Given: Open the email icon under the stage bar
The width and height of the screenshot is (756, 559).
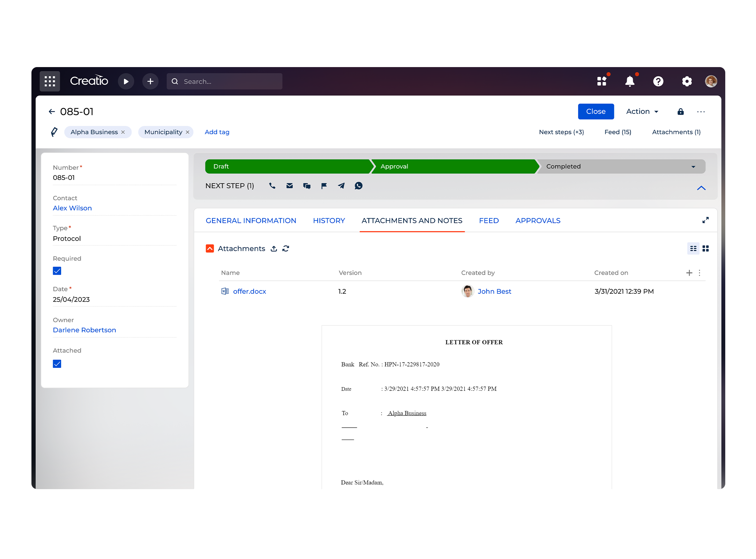Looking at the screenshot, I should click(289, 186).
